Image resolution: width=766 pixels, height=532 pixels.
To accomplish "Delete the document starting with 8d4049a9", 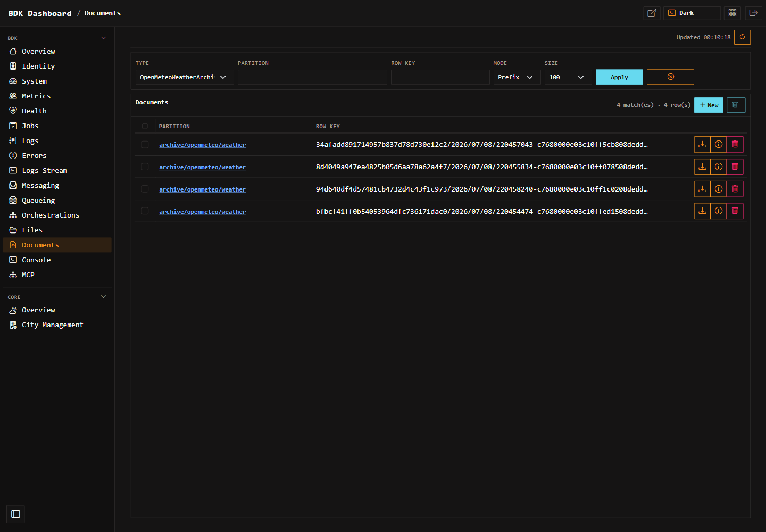I will [x=735, y=167].
